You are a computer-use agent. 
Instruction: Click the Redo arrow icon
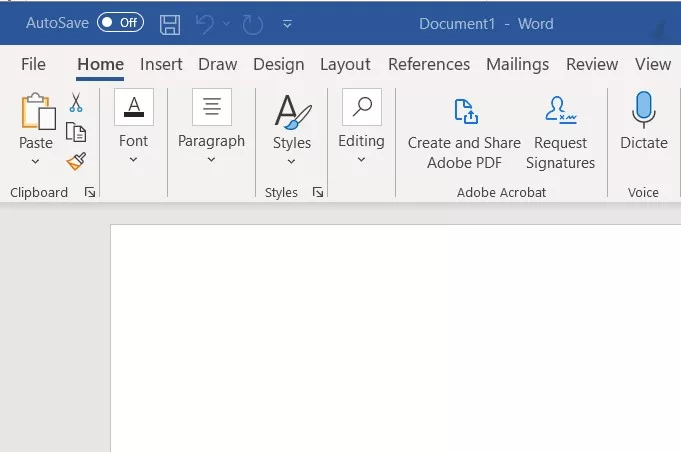coord(252,24)
